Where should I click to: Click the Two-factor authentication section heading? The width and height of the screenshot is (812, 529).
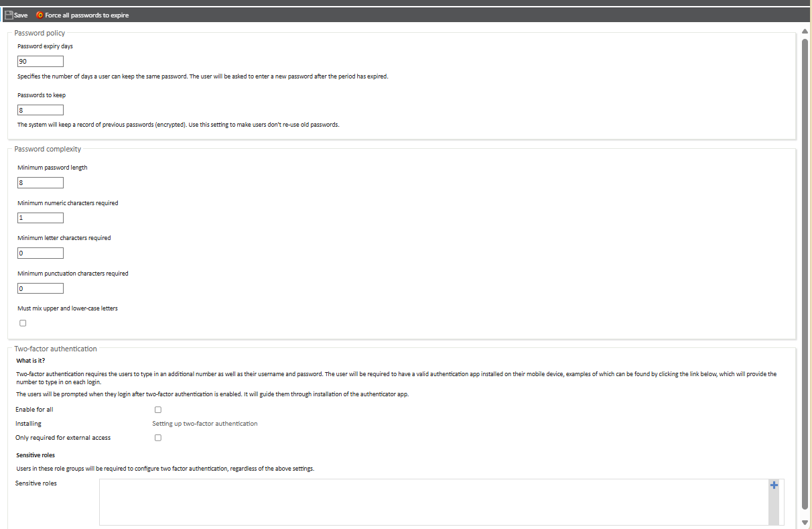[x=56, y=349]
